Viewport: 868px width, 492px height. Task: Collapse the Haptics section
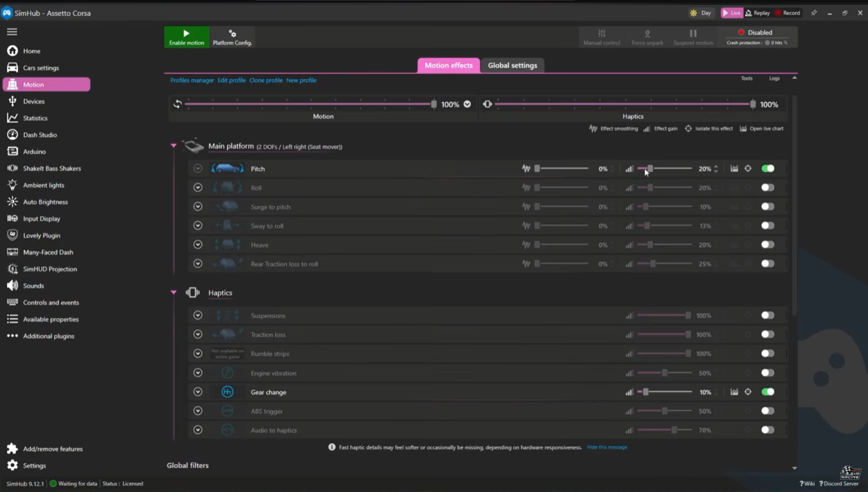pyautogui.click(x=173, y=292)
